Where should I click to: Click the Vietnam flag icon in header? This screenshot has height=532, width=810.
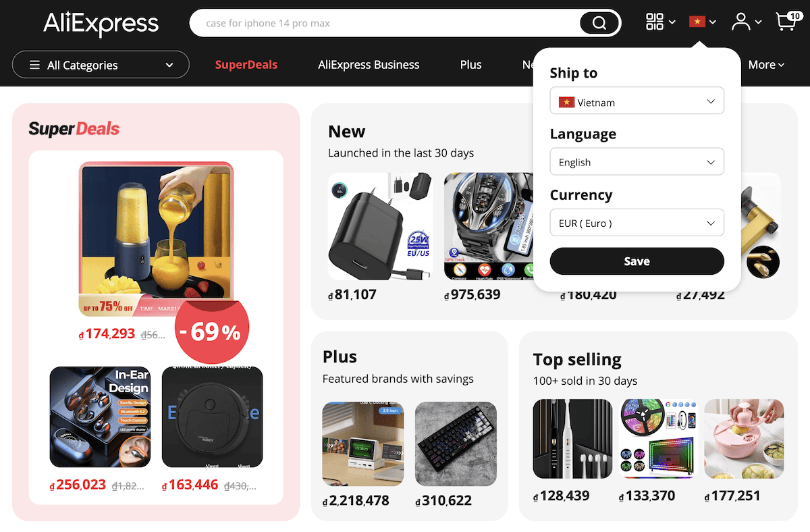[x=697, y=22]
